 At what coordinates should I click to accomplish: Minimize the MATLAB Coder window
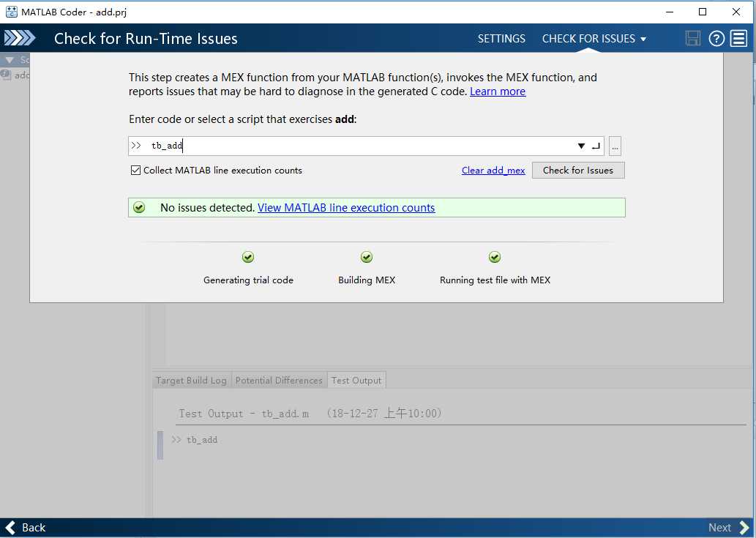click(x=669, y=12)
